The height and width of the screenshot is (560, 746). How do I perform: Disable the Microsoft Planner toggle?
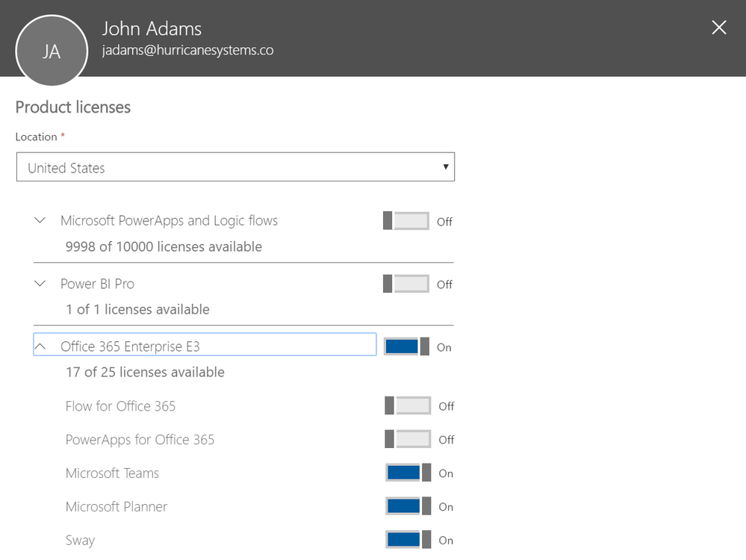[x=408, y=505]
